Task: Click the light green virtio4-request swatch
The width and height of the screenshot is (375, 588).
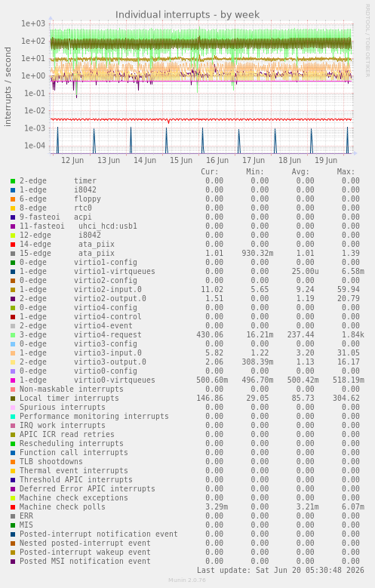Action: 13,335
